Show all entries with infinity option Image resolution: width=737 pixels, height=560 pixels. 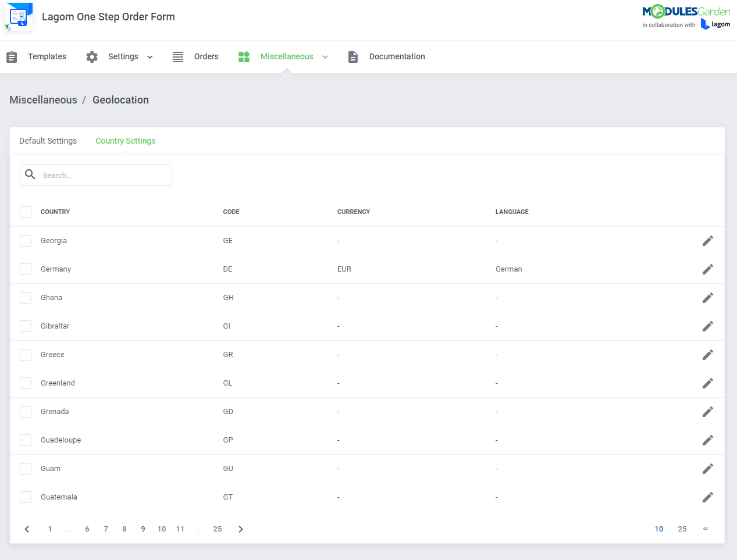(x=706, y=529)
